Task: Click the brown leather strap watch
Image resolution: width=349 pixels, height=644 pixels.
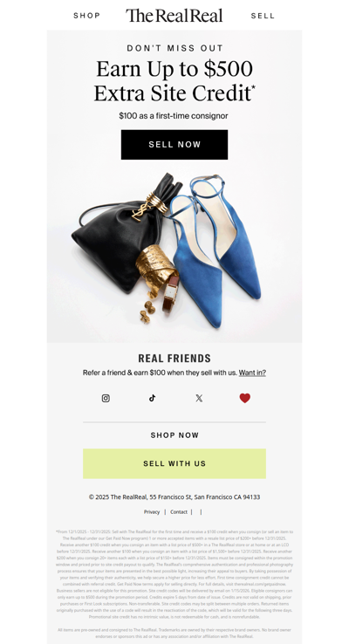Action: (170, 294)
